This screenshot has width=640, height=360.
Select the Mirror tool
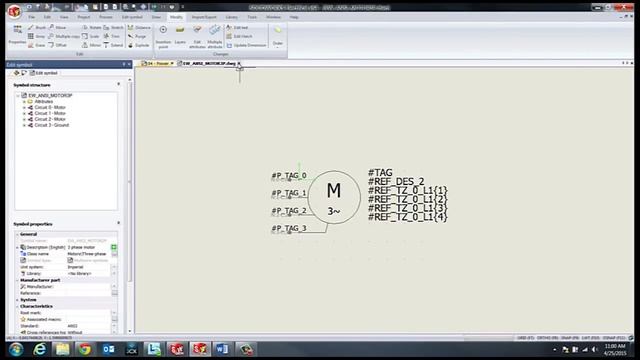(x=91, y=45)
